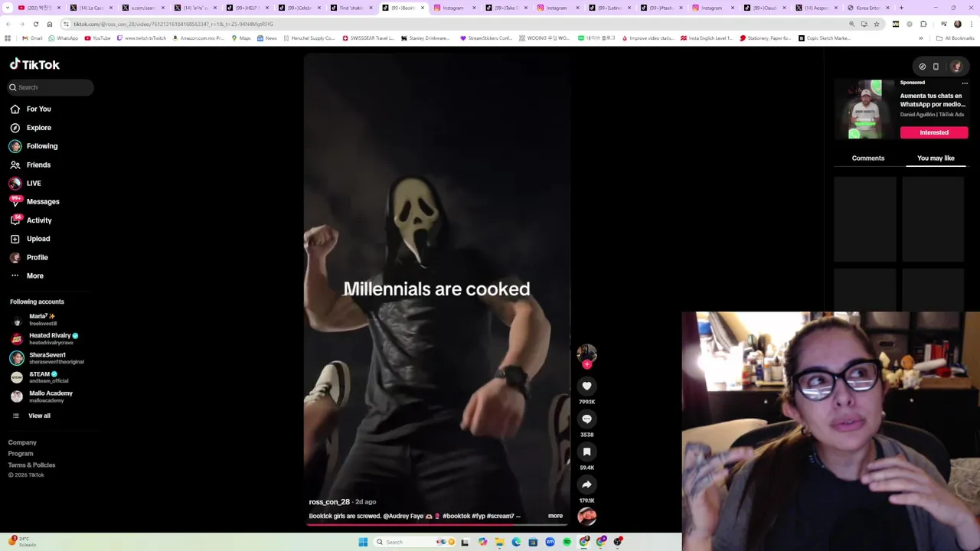Click the coin icon in top-right pill
The width and height of the screenshot is (980, 551).
(x=922, y=67)
